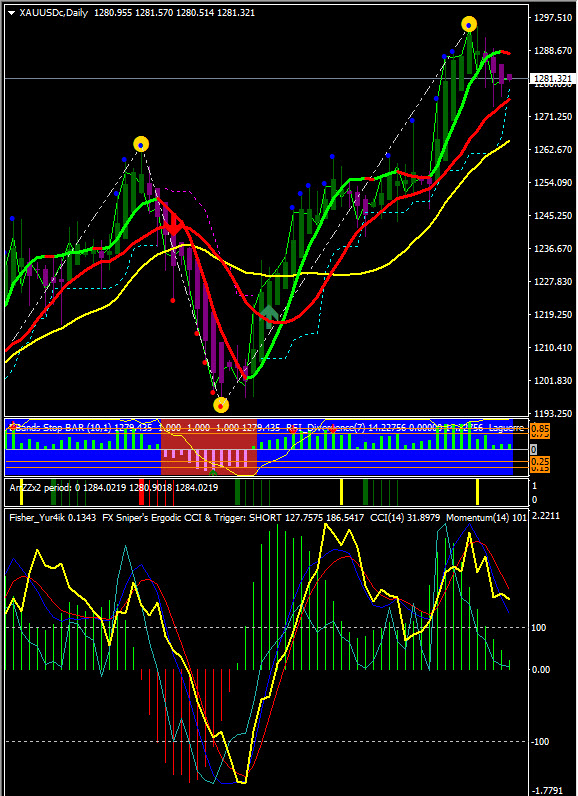The width and height of the screenshot is (578, 796).
Task: Click the orange 0.25 level label
Action: [x=538, y=461]
